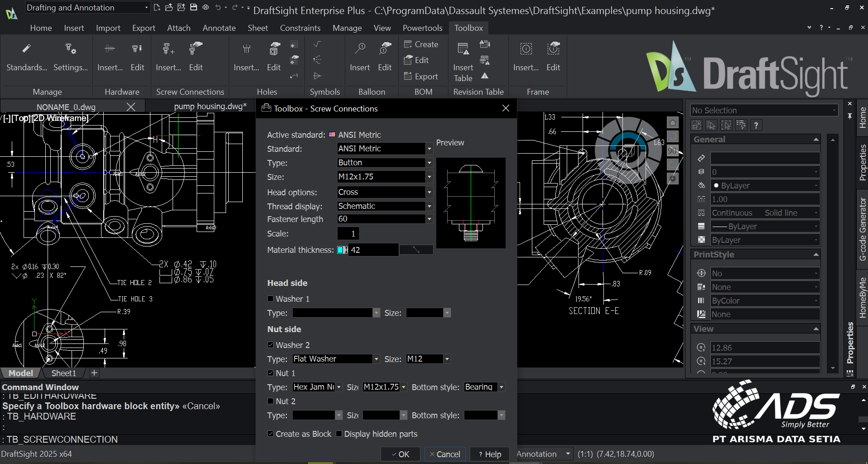
Task: Expand the Nut 1 Type dropdown
Action: click(339, 387)
